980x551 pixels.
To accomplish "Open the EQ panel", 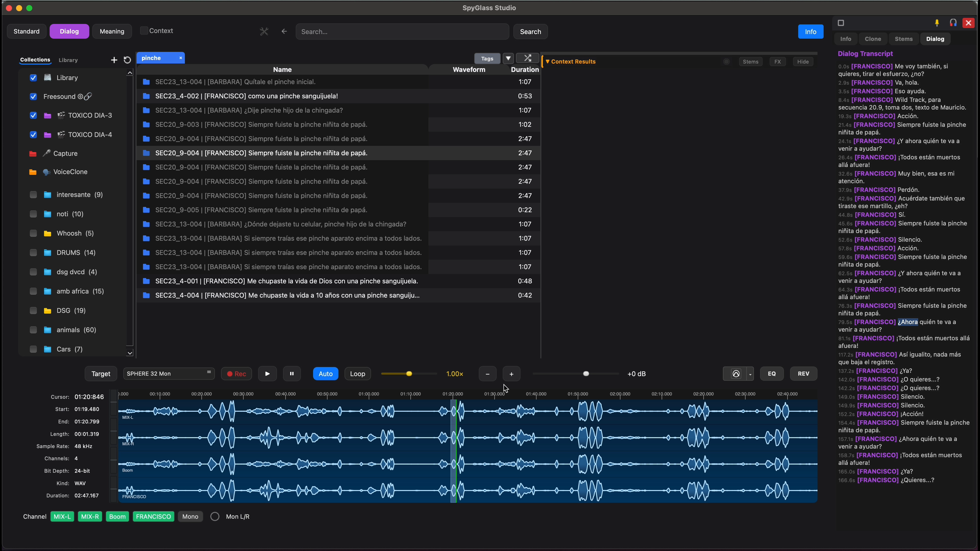I will click(771, 374).
